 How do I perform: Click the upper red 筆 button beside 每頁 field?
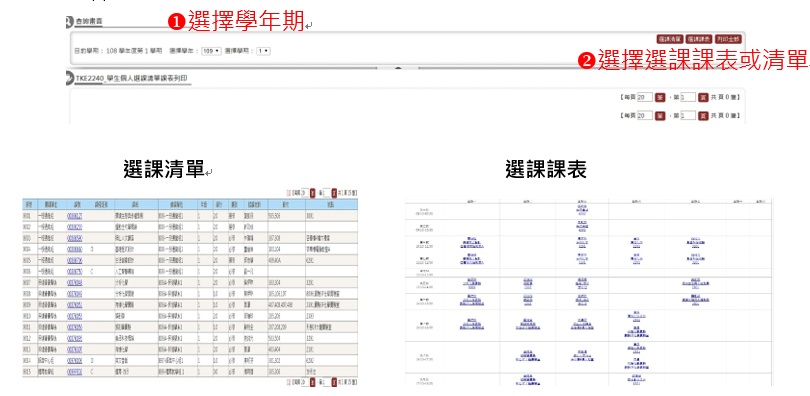click(660, 97)
